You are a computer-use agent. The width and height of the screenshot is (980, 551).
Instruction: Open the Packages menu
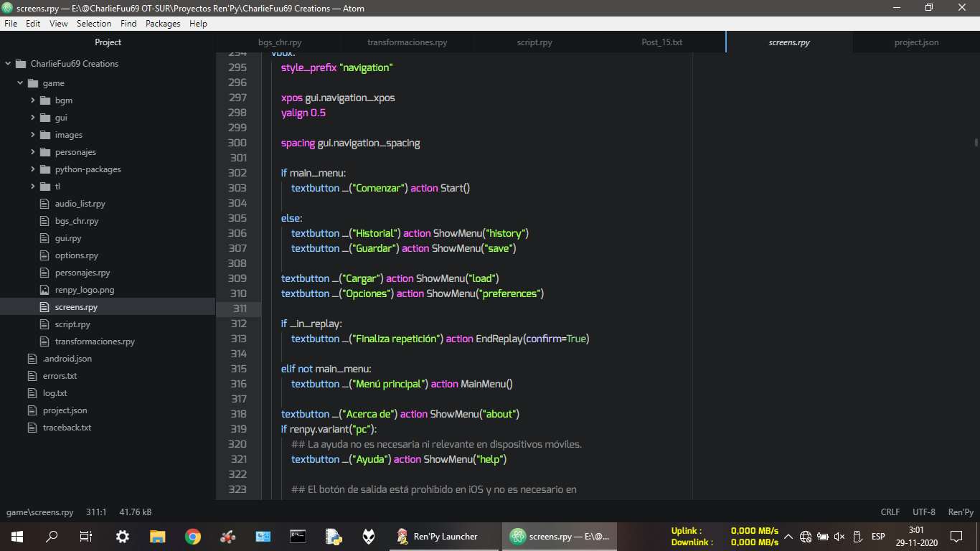point(163,24)
